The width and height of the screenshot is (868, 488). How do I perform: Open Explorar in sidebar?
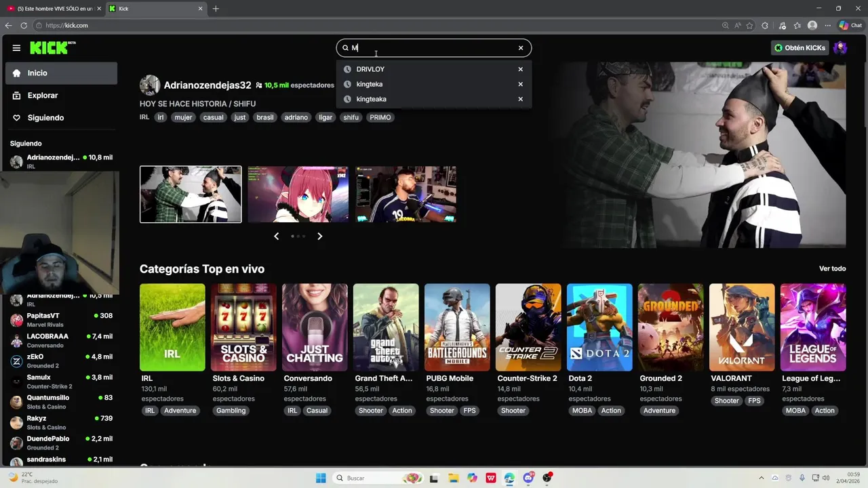click(61, 96)
